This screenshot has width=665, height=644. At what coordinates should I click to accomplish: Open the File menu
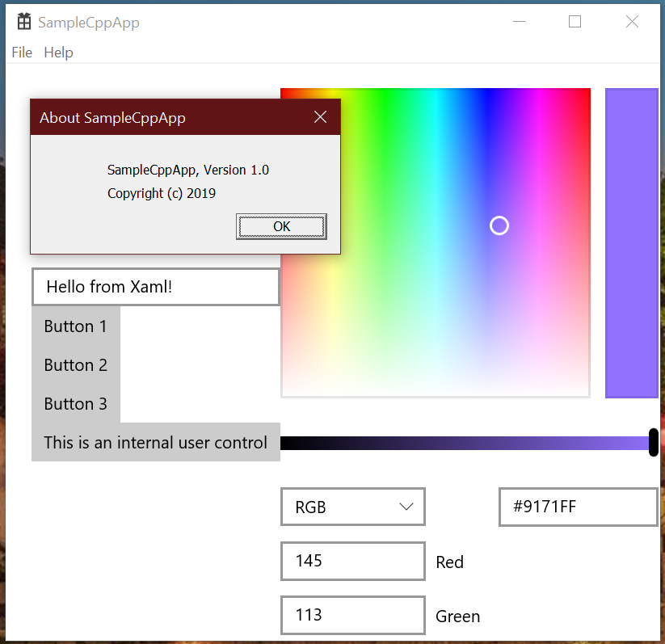click(x=22, y=53)
